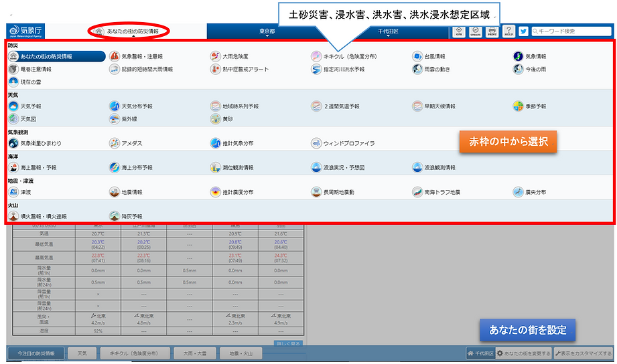Select 海上分布予報

pyautogui.click(x=131, y=167)
